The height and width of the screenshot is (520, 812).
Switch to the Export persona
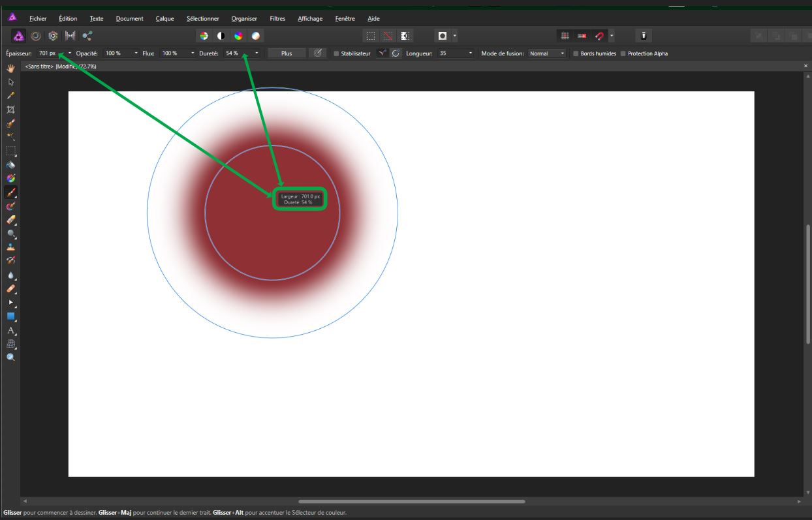point(87,36)
